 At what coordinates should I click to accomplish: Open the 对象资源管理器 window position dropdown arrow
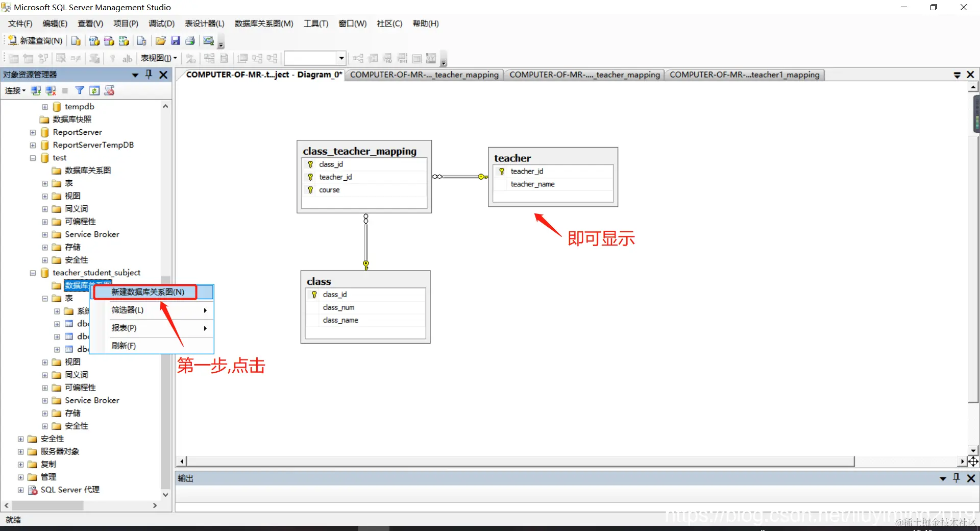click(x=135, y=75)
